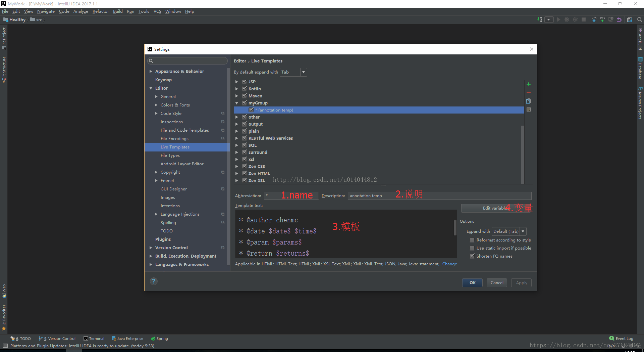Enable Reformat according to style
The width and height of the screenshot is (644, 352).
coord(472,240)
